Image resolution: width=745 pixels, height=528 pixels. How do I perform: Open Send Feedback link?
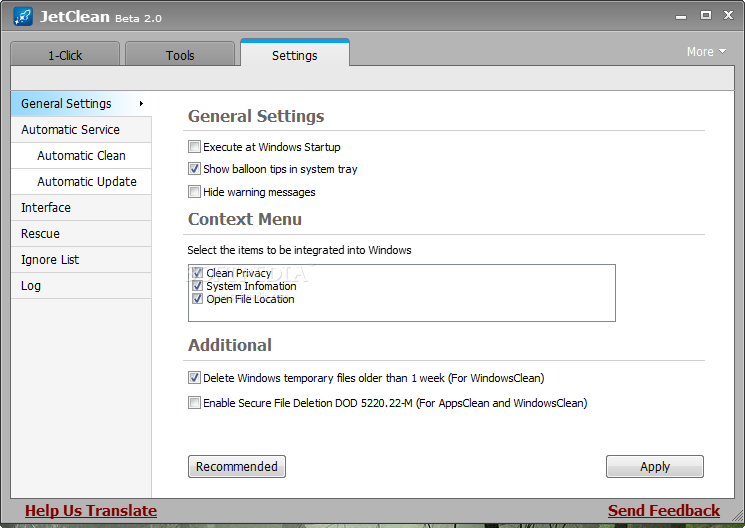click(664, 510)
